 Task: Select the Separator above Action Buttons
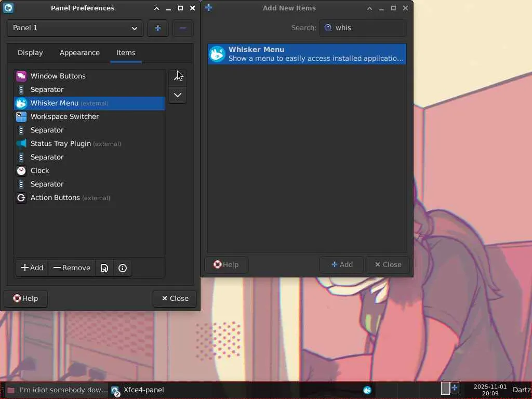(x=89, y=184)
